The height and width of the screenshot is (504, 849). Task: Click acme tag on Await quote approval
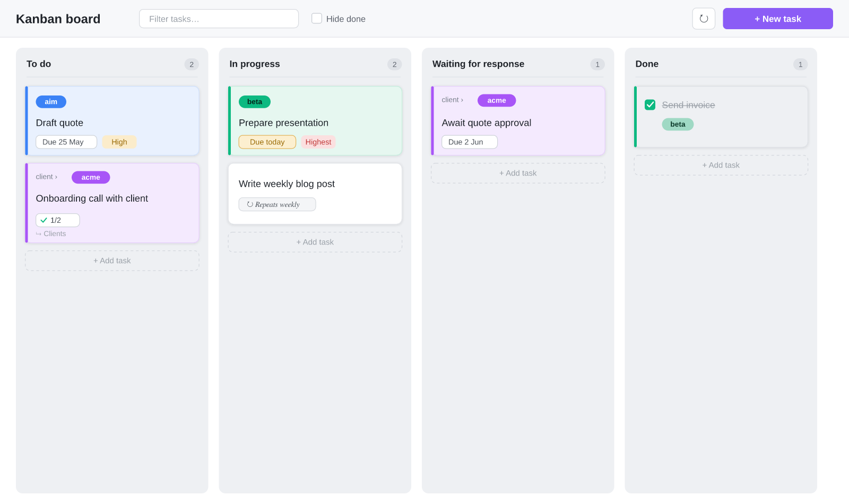point(497,100)
